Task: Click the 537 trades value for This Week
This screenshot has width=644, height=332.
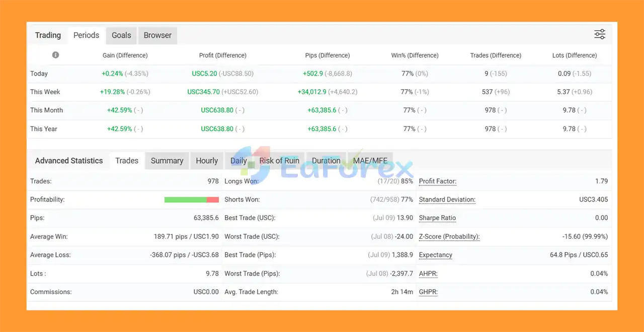Action: coord(487,92)
